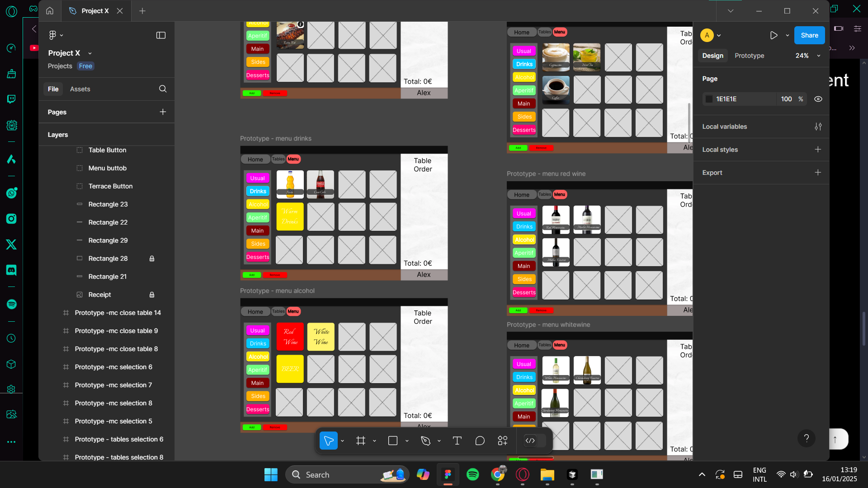Select the Move tool in bottom toolbar
Screen dimensions: 868x488
click(x=329, y=441)
